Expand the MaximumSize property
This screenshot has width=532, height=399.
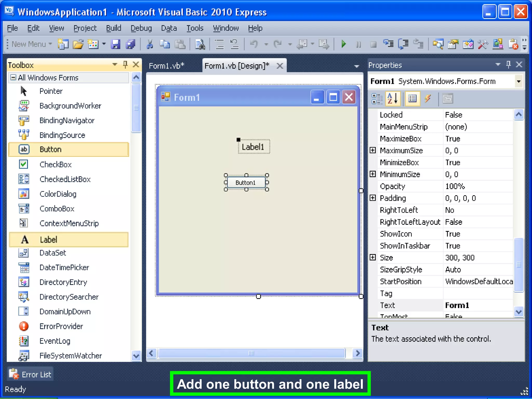(373, 150)
